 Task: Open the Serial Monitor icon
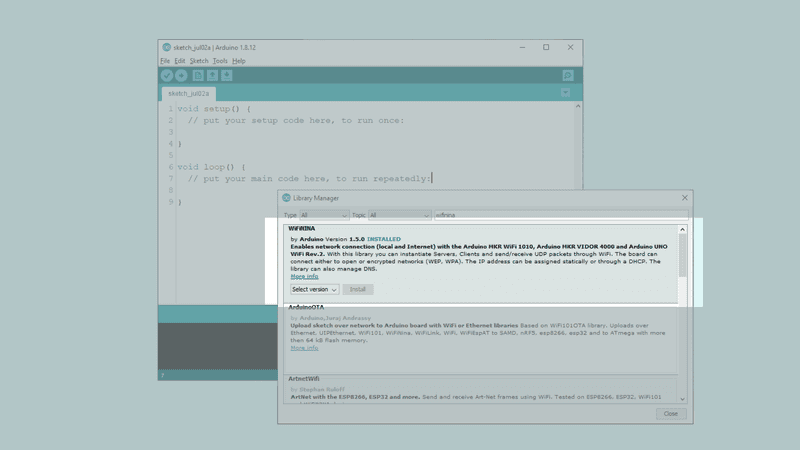(x=568, y=76)
